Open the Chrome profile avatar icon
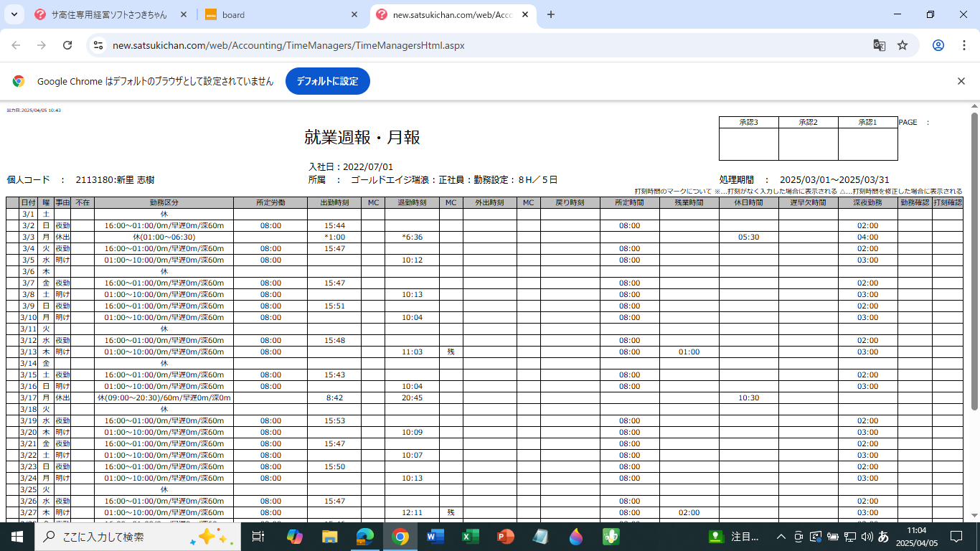This screenshot has width=980, height=551. point(938,45)
